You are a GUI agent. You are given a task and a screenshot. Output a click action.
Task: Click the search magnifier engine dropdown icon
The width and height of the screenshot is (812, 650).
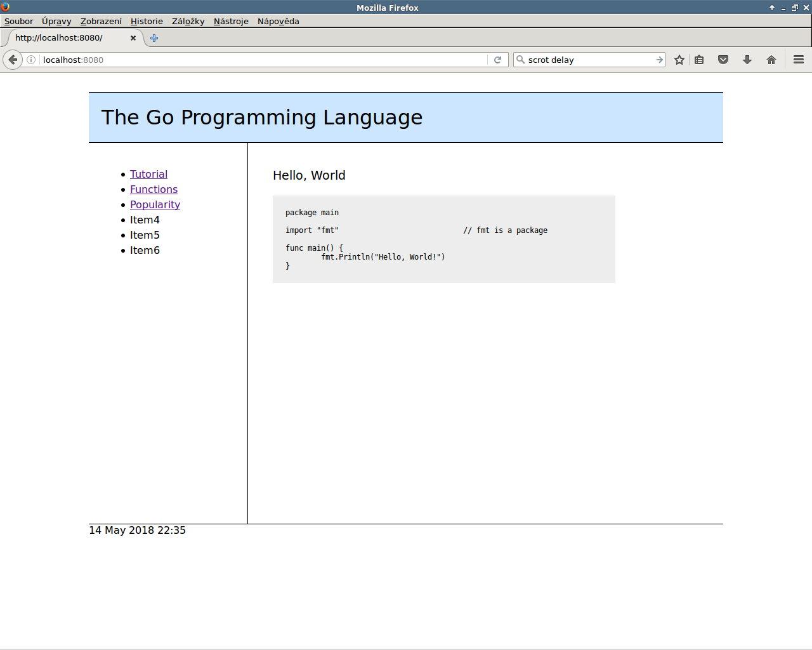pos(521,60)
